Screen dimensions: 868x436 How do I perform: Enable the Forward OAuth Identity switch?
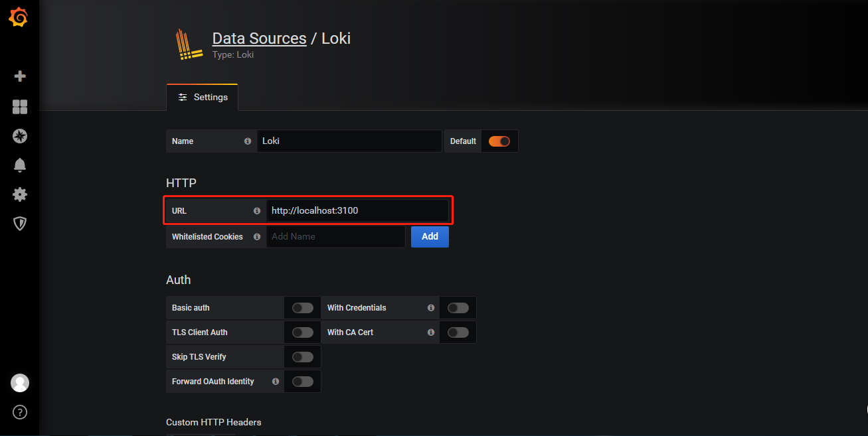point(303,382)
